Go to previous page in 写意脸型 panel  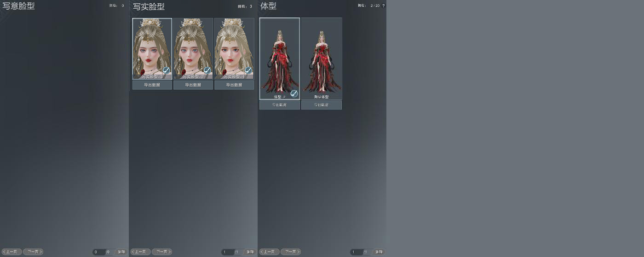tap(11, 252)
